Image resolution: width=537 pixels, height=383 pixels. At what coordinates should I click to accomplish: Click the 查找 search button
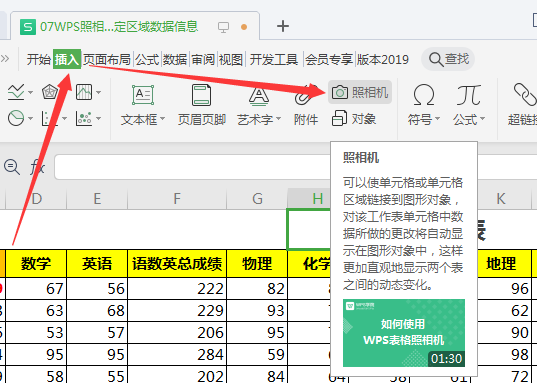(448, 59)
